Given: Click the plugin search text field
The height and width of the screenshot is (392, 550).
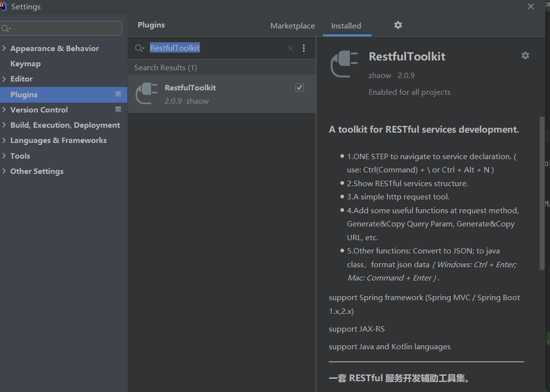Looking at the screenshot, I should (x=216, y=48).
